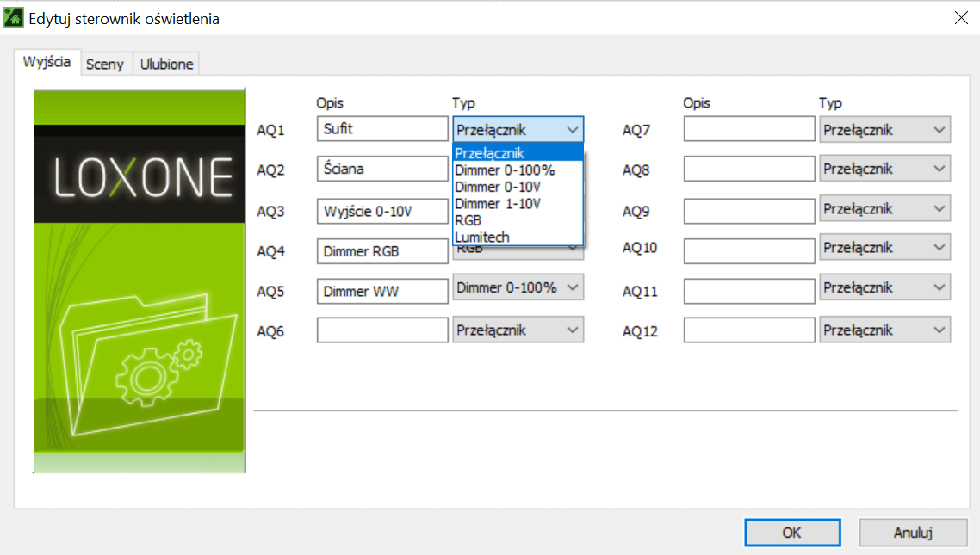Click the empty AQ6 description field
Image resolution: width=980 pixels, height=555 pixels.
point(382,330)
